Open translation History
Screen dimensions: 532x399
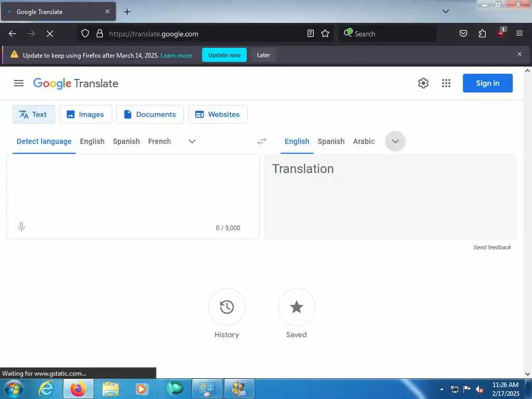click(227, 307)
